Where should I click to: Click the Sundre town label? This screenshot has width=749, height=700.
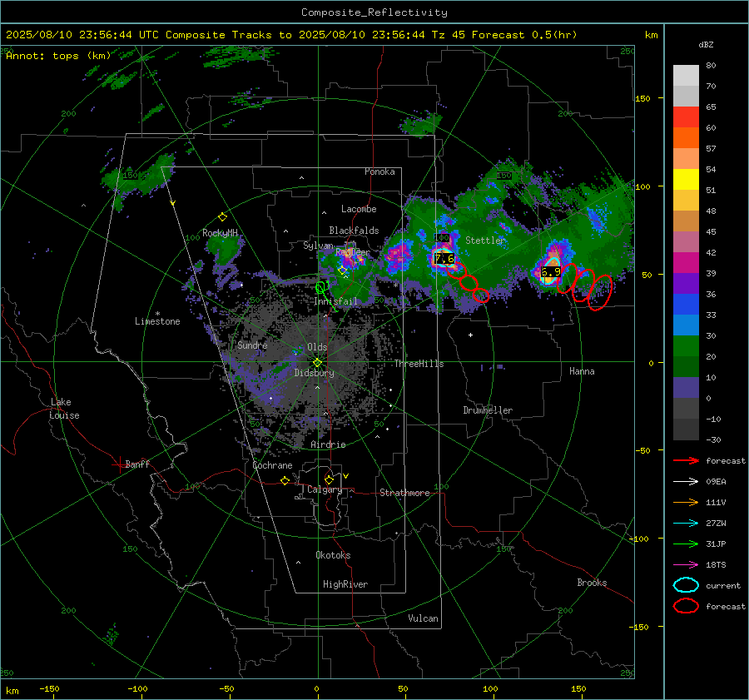pos(252,345)
